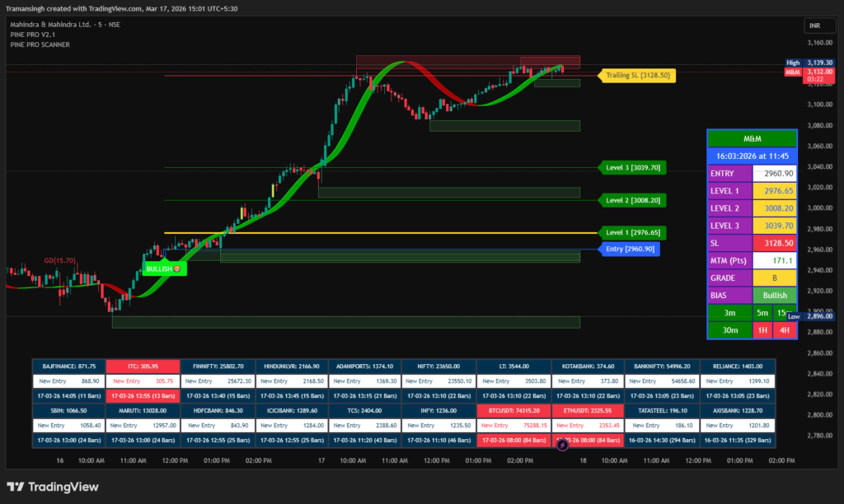This screenshot has height=504, width=844.
Task: Click the red GD(15.70) chart label
Action: [x=59, y=260]
